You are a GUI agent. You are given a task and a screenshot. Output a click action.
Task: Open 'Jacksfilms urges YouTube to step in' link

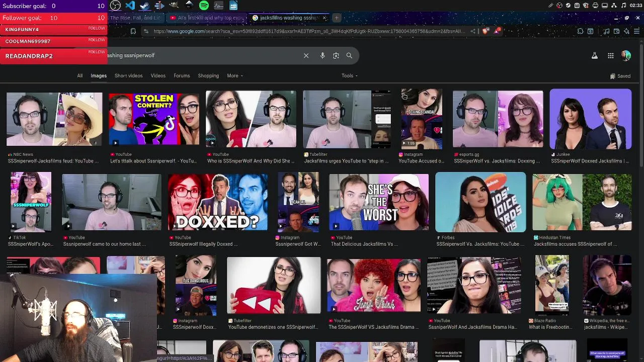click(x=346, y=161)
